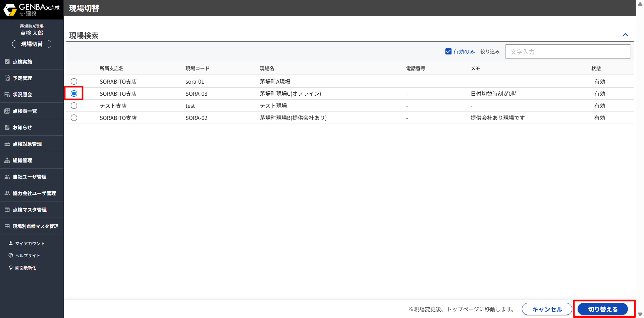Select the 茅場町A現場 radio button

click(74, 82)
